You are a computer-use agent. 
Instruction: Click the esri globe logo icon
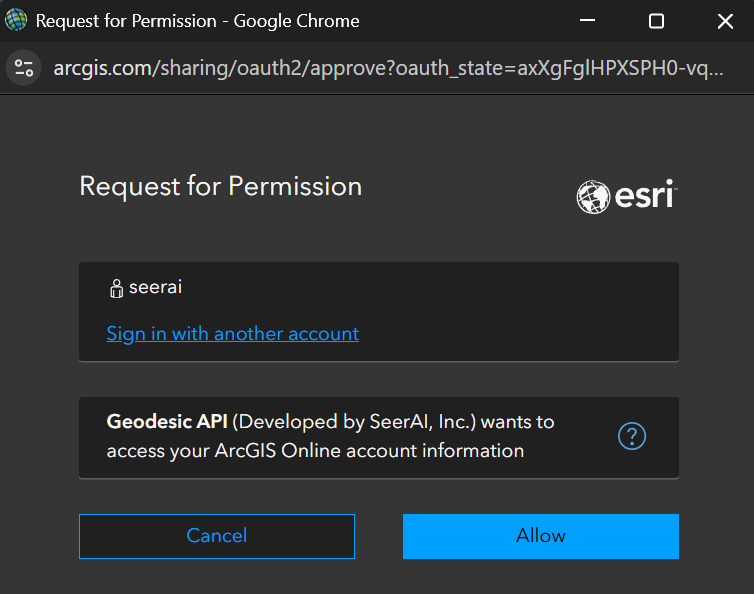pyautogui.click(x=593, y=197)
